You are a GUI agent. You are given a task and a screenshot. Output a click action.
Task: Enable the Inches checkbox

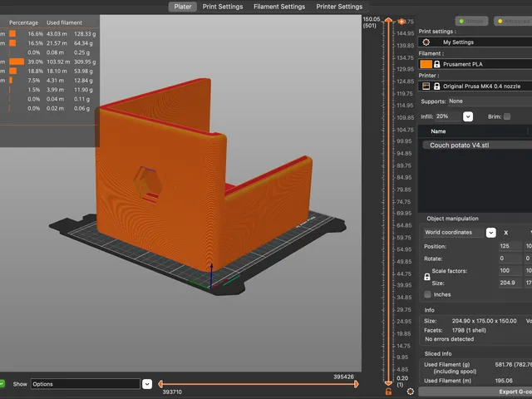point(427,294)
